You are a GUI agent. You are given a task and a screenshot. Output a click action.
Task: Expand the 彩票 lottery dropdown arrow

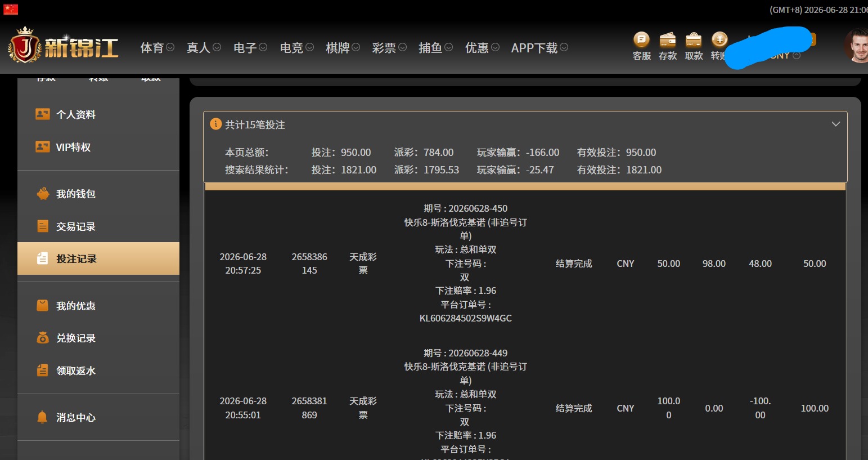click(402, 48)
